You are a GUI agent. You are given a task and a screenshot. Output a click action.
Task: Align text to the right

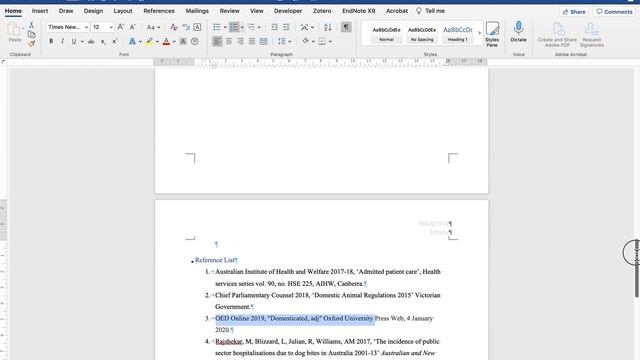240,41
